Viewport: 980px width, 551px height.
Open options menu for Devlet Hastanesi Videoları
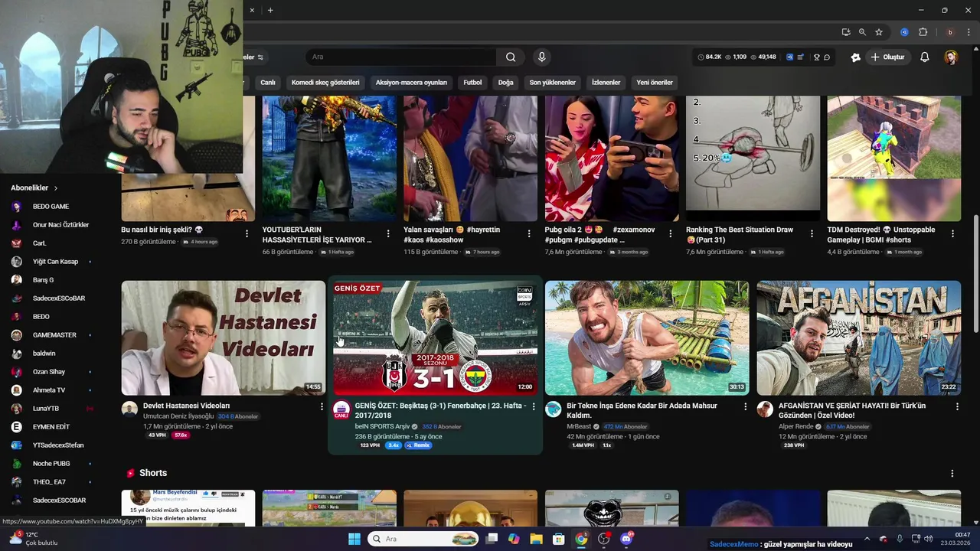click(322, 406)
